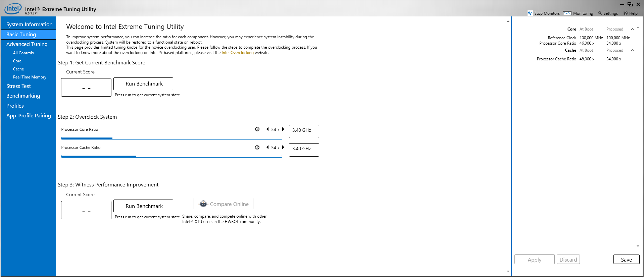Image resolution: width=644 pixels, height=277 pixels.
Task: Select Basic Tuning in the sidebar
Action: 29,35
